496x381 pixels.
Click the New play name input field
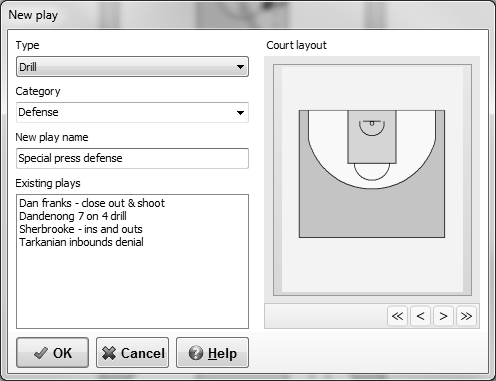coord(132,158)
